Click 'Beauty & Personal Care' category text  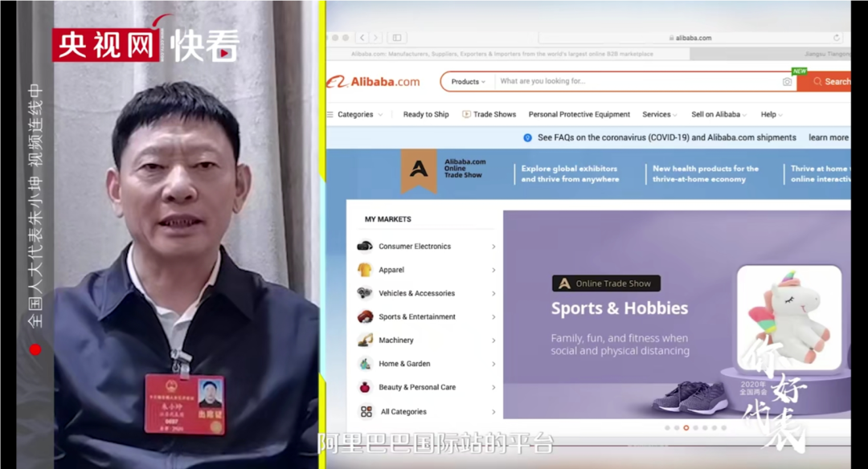(x=417, y=387)
